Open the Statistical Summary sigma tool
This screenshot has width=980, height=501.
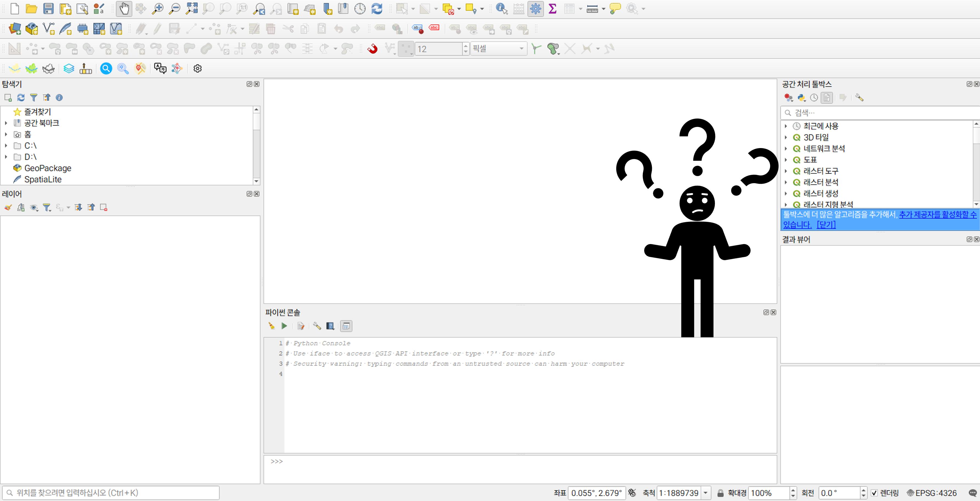tap(552, 9)
